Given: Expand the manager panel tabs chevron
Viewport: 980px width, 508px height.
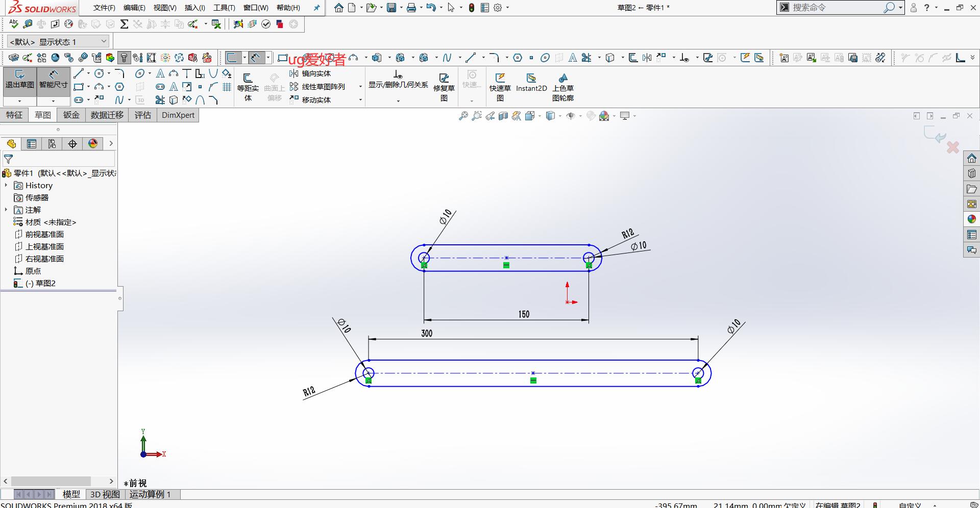Looking at the screenshot, I should click(111, 144).
